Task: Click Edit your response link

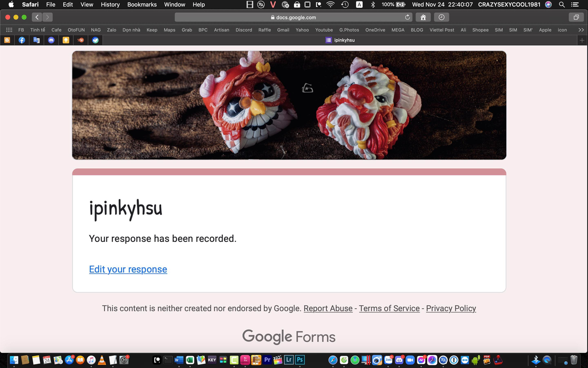Action: (128, 269)
